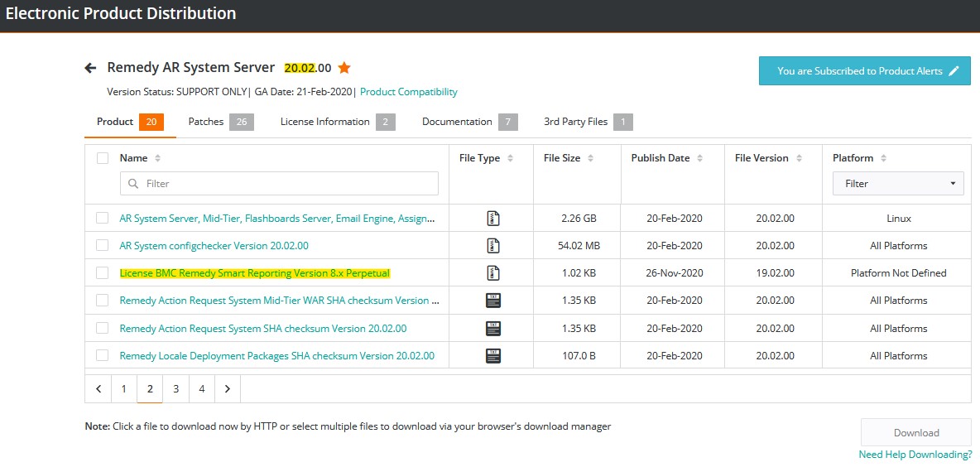The height and width of the screenshot is (467, 980).
Task: Click the 107.0 B file size cell
Action: pyautogui.click(x=579, y=356)
